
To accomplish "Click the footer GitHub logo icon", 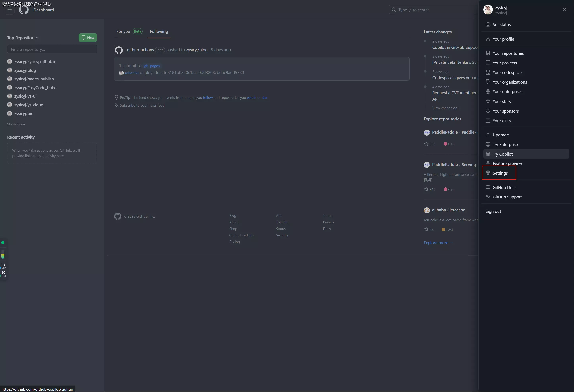I will click(118, 216).
